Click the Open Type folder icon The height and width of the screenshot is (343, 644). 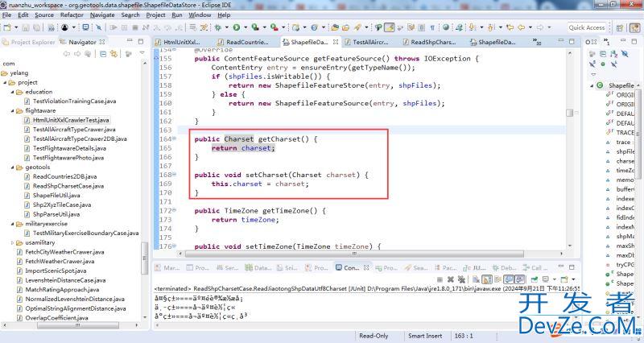335,27
